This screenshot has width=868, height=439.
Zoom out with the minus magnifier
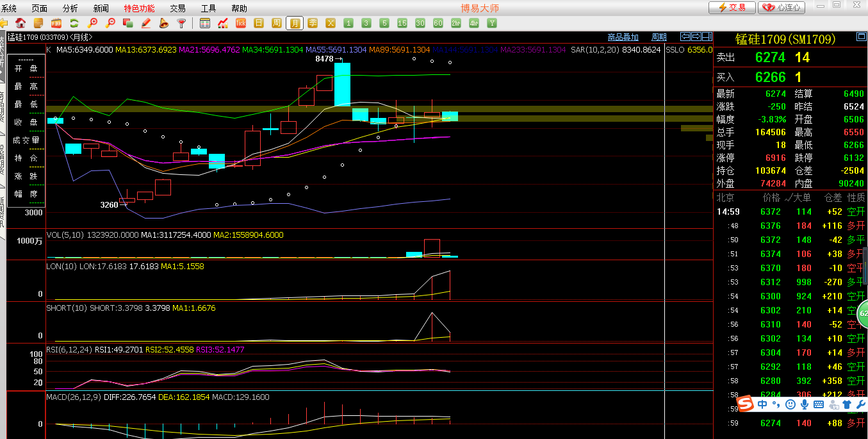pos(110,23)
